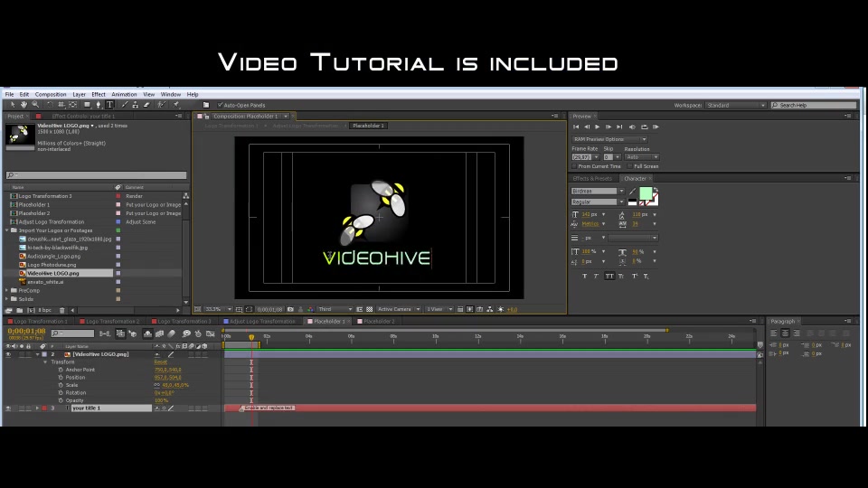Click the Loop options icon in Preview

tap(645, 127)
